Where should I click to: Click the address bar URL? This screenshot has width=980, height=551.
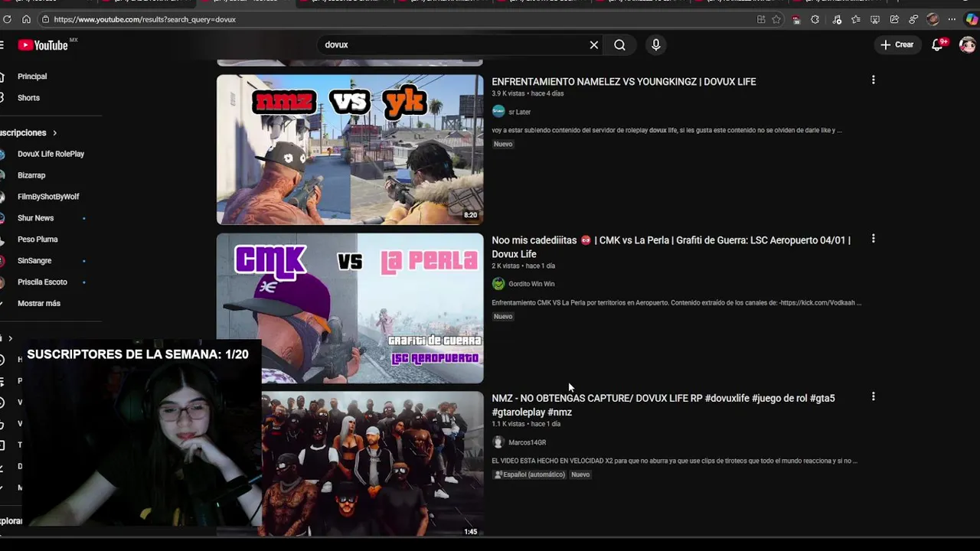145,19
